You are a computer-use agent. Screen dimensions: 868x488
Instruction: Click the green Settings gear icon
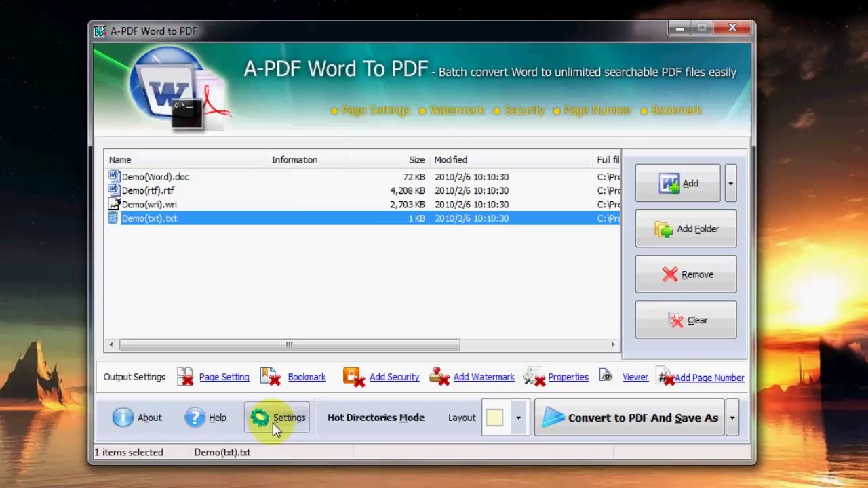coord(260,418)
